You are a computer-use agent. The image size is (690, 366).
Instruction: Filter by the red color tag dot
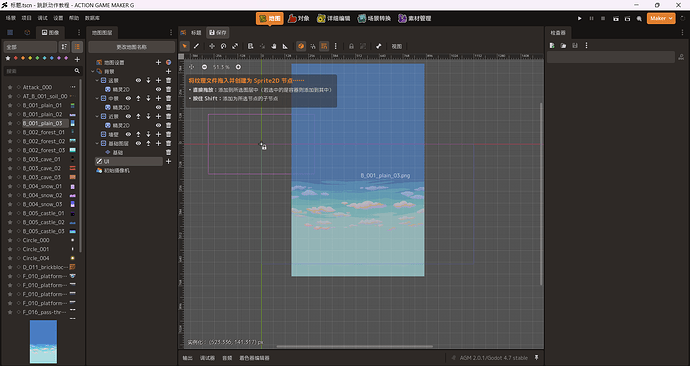[x=16, y=58]
